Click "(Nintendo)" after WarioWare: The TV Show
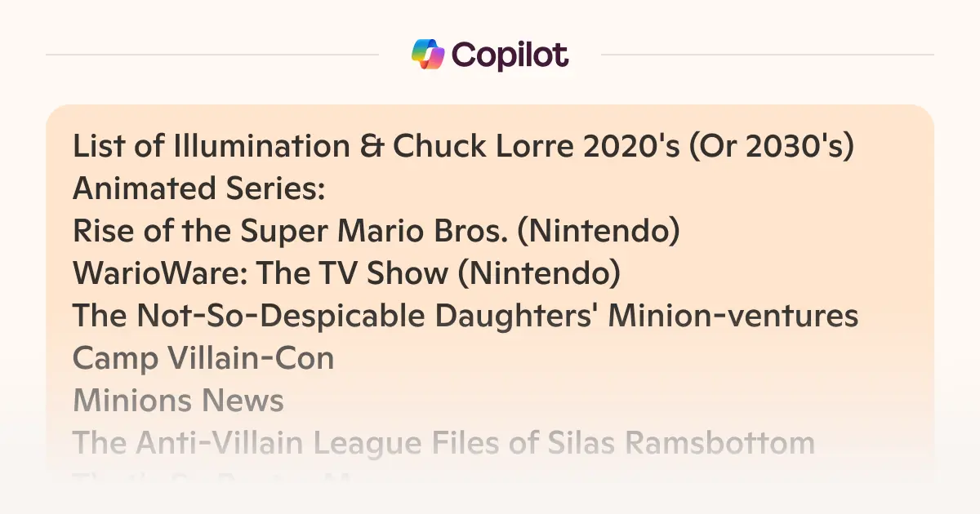The image size is (980, 514). click(x=539, y=274)
